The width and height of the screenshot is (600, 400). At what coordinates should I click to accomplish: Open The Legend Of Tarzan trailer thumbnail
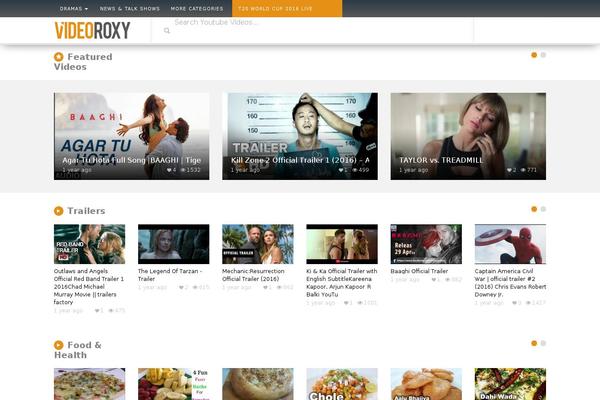[x=174, y=244]
